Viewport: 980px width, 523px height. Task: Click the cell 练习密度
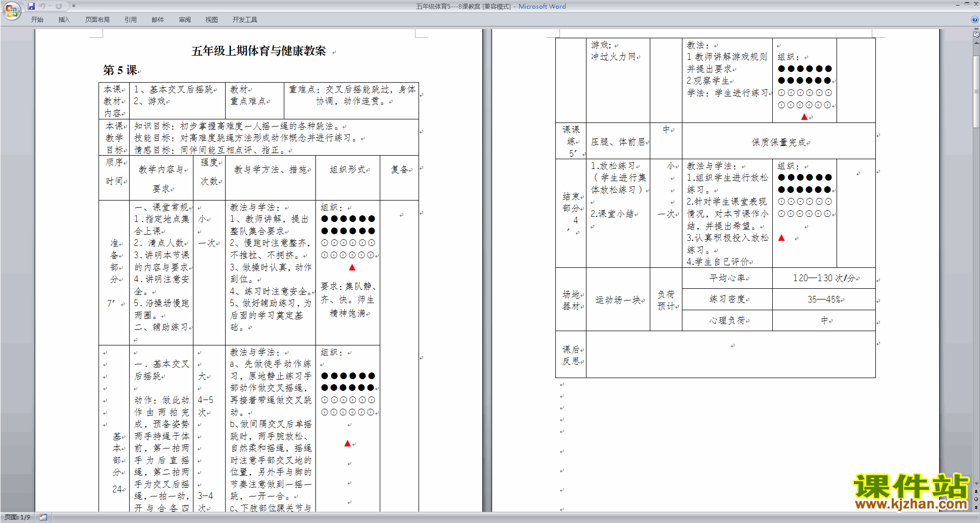coord(728,300)
